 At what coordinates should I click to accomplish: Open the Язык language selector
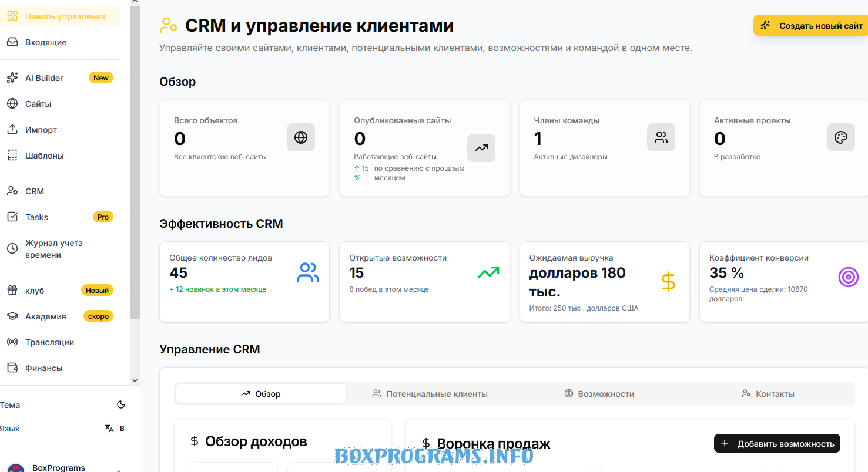pyautogui.click(x=114, y=429)
